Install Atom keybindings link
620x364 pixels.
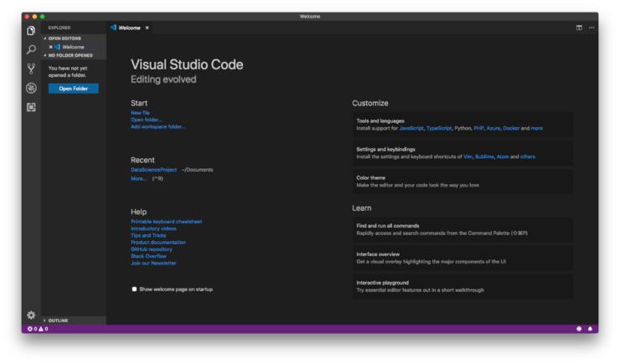[x=503, y=156]
